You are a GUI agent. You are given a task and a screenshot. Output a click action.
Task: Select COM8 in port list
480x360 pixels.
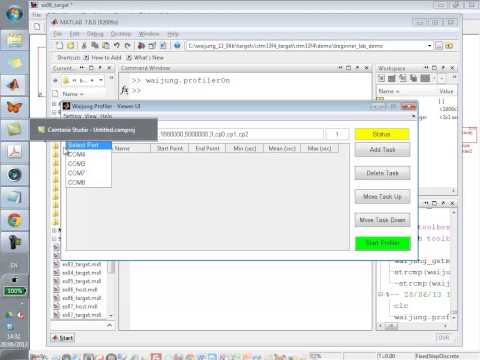click(x=89, y=182)
